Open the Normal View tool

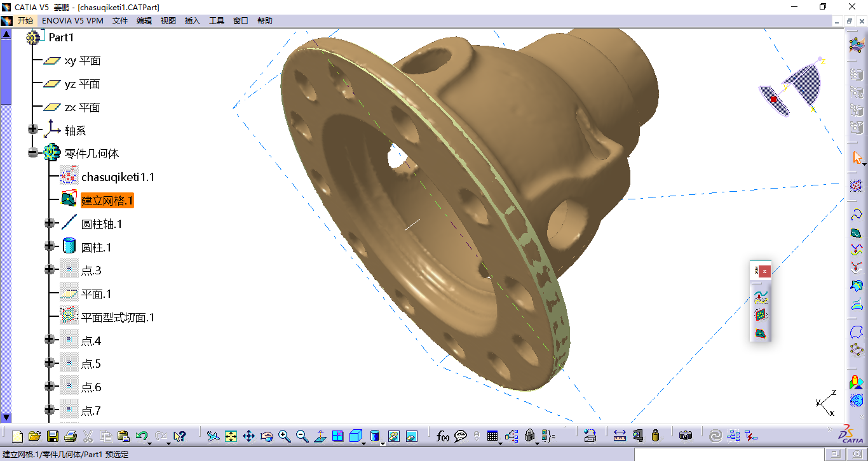coord(320,436)
